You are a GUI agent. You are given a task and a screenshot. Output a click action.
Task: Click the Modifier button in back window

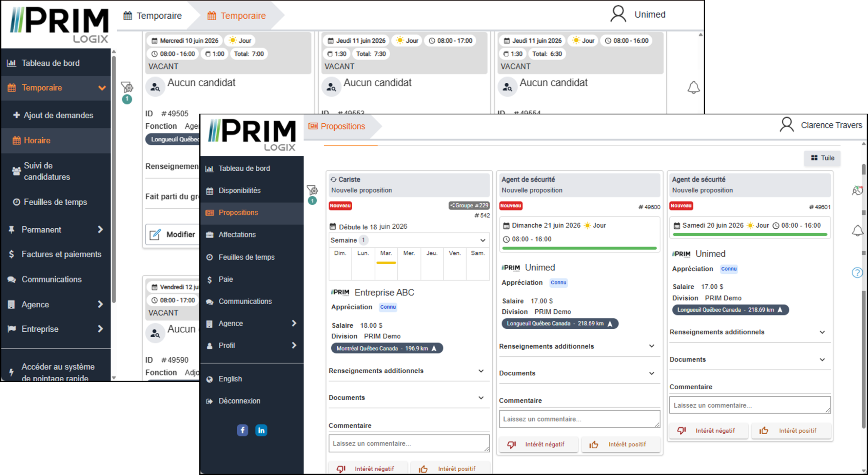[172, 234]
